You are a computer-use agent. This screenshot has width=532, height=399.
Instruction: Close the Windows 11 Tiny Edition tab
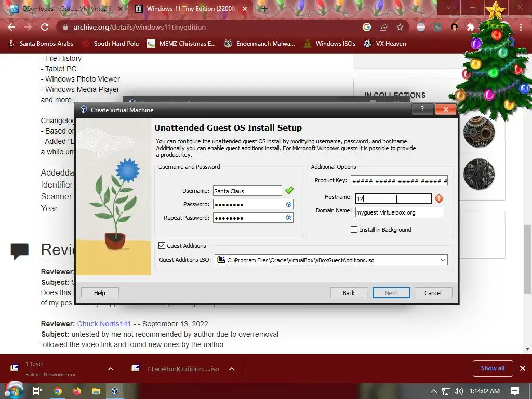[x=245, y=9]
